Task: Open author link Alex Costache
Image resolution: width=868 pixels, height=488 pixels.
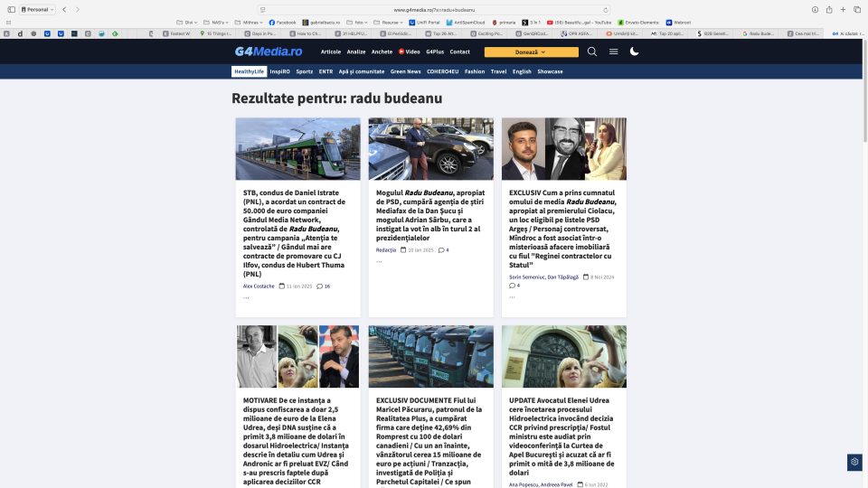Action: coord(259,286)
